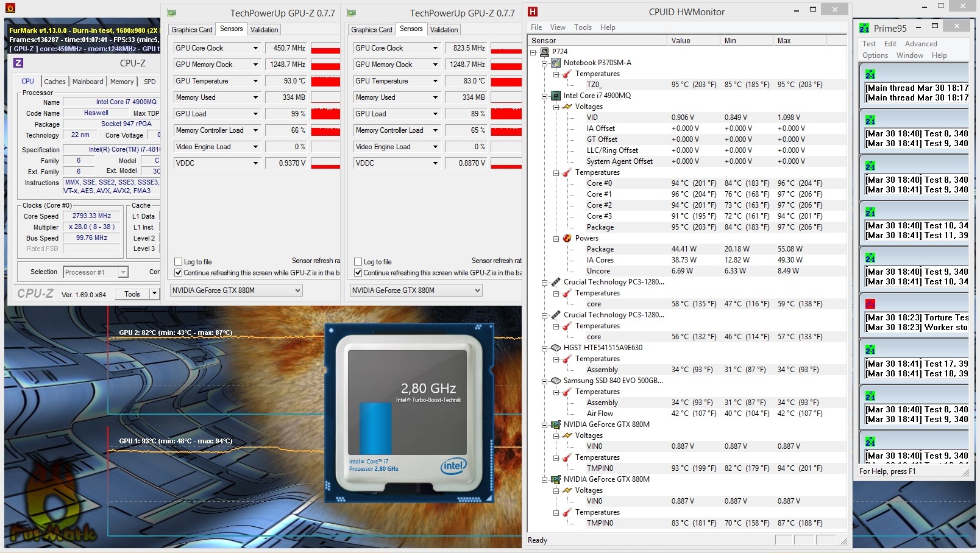Collapse the Powers tree node
980x553 pixels.
tap(556, 238)
